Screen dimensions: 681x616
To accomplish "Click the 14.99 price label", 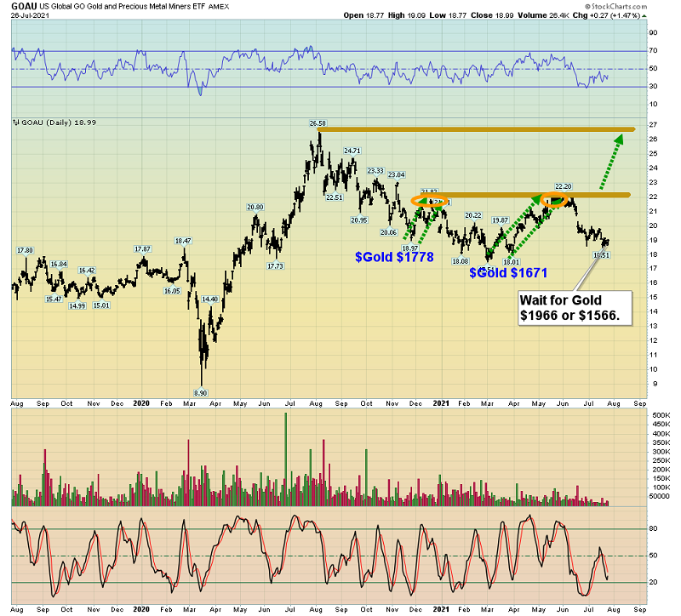I will pos(77,306).
